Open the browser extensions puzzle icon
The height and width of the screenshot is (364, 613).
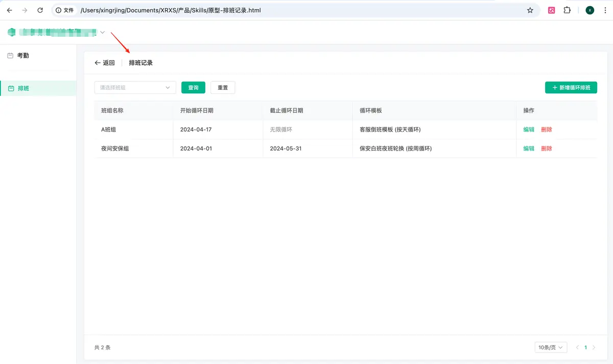coord(567,10)
